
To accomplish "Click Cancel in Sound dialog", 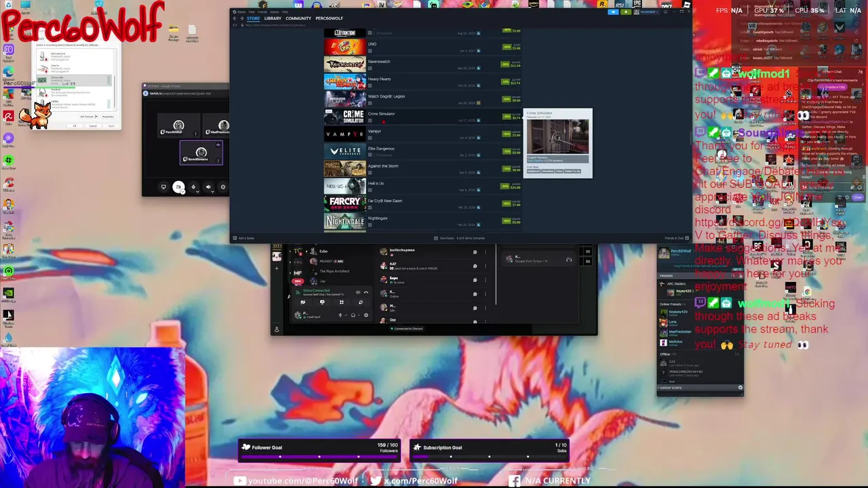I will click(93, 126).
